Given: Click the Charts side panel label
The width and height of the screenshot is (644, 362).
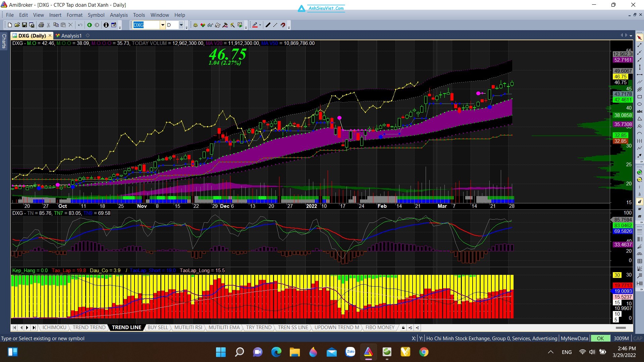Looking at the screenshot, I should click(4, 41).
